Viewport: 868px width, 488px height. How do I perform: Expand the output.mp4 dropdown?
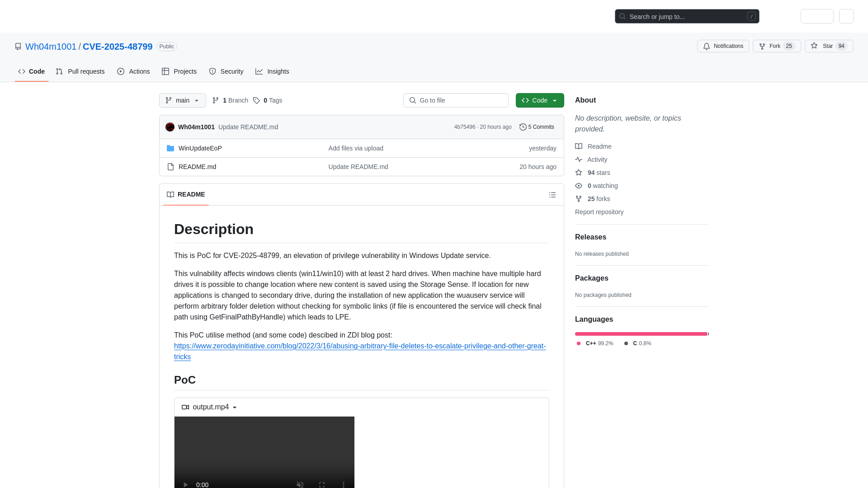tap(209, 407)
